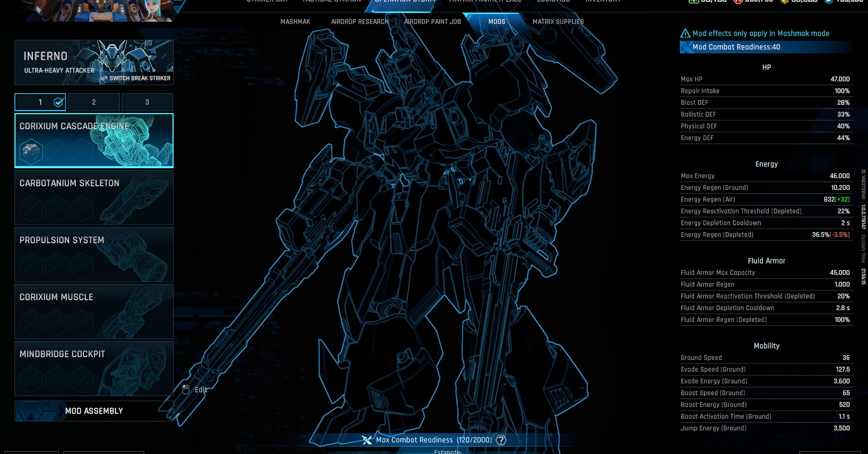Select loadout preset 3
Screen dimensions: 868x454
point(147,102)
